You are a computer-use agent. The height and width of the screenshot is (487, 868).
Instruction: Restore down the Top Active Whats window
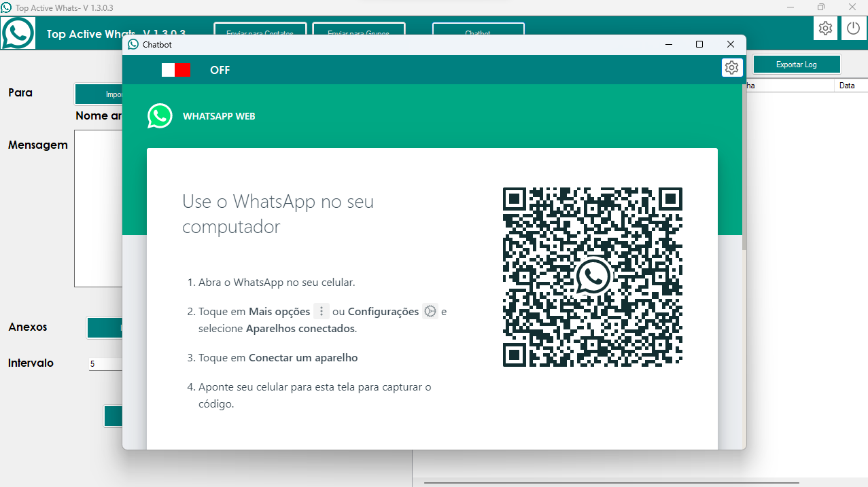tap(821, 7)
